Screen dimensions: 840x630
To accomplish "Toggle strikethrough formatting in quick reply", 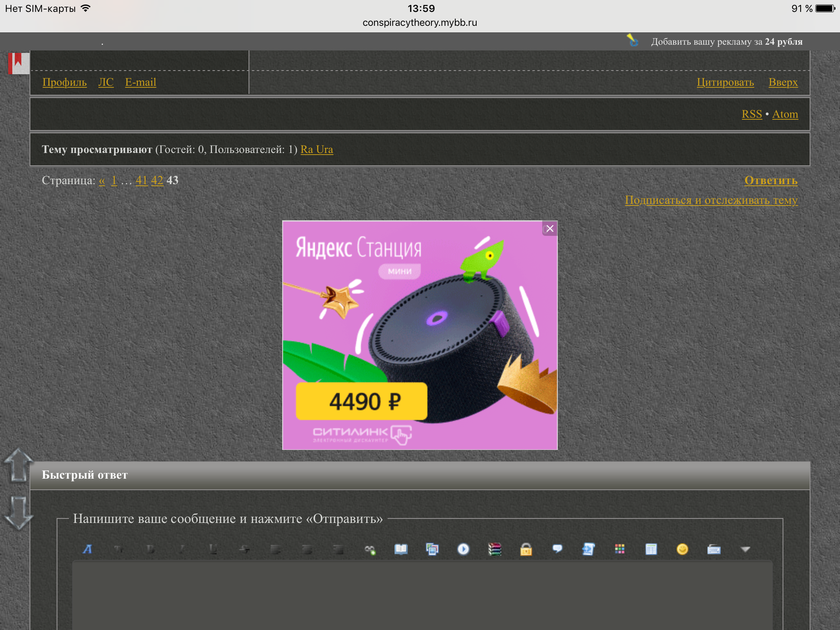I will pos(244,549).
